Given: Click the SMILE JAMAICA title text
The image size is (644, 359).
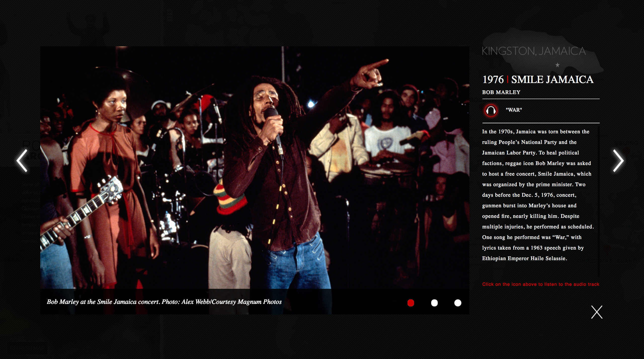Looking at the screenshot, I should [552, 80].
